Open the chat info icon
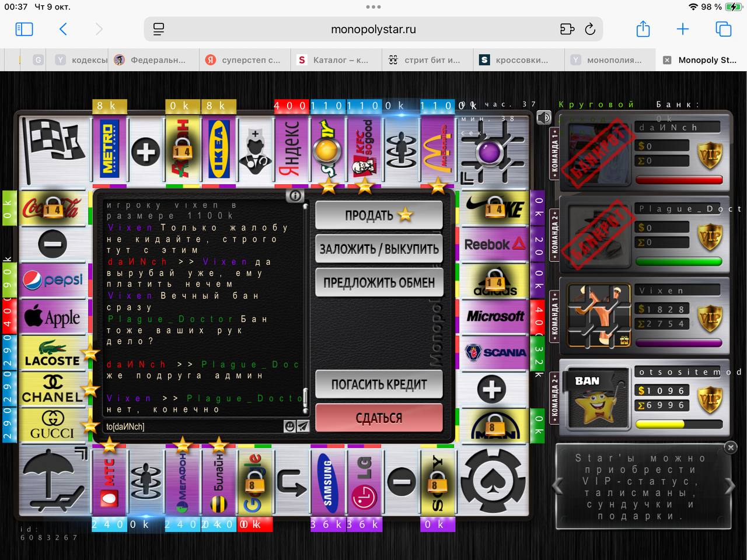The width and height of the screenshot is (747, 560). pos(295,196)
